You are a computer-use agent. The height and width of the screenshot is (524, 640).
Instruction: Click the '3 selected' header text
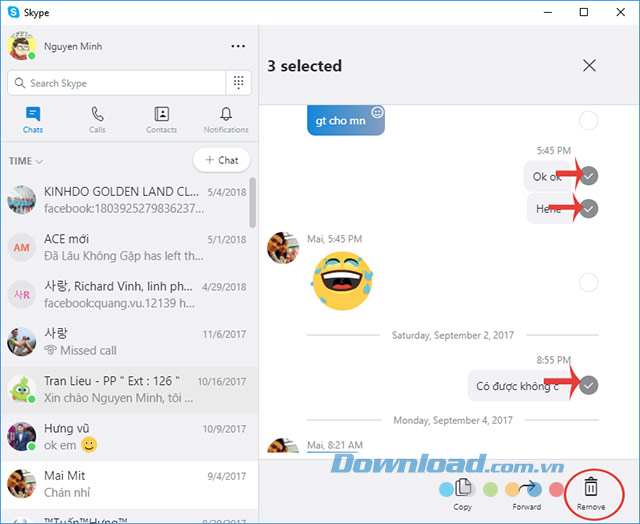pos(304,66)
